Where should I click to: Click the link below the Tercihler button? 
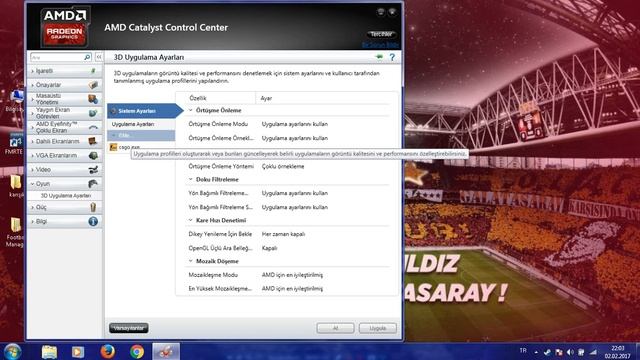[380, 44]
